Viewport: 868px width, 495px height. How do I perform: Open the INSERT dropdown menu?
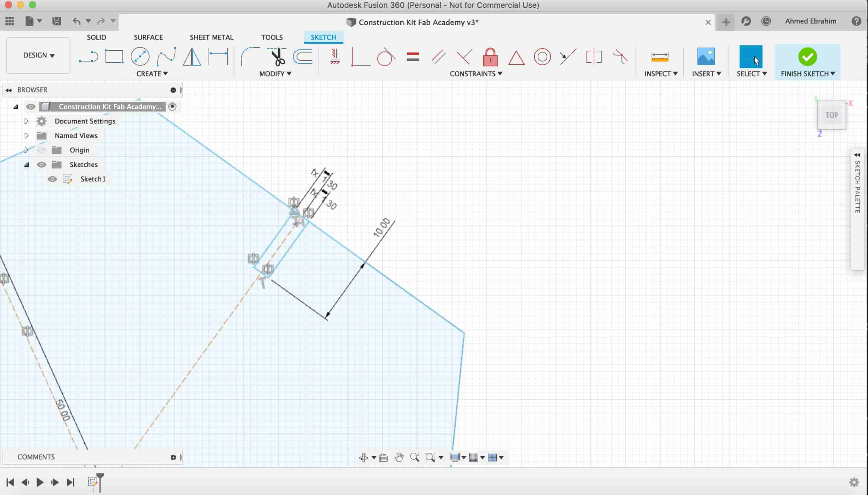click(x=706, y=74)
